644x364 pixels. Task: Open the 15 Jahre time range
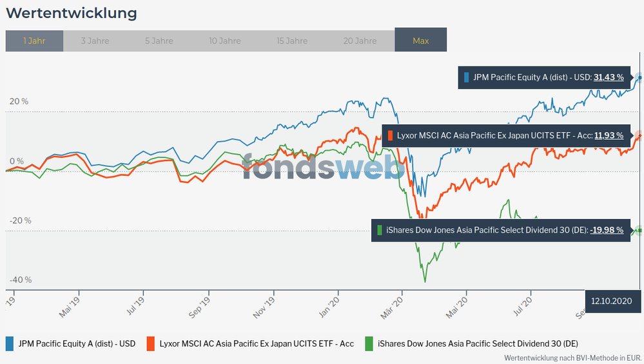(x=292, y=41)
